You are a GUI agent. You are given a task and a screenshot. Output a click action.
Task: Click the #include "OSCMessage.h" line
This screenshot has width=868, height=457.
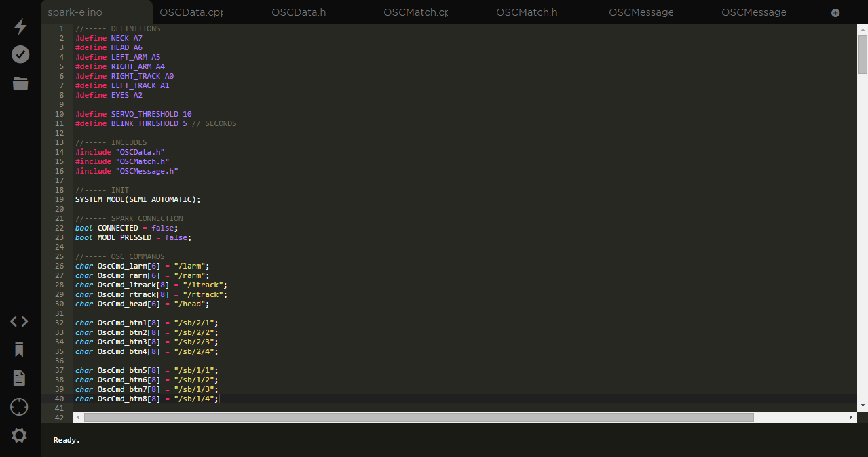127,171
